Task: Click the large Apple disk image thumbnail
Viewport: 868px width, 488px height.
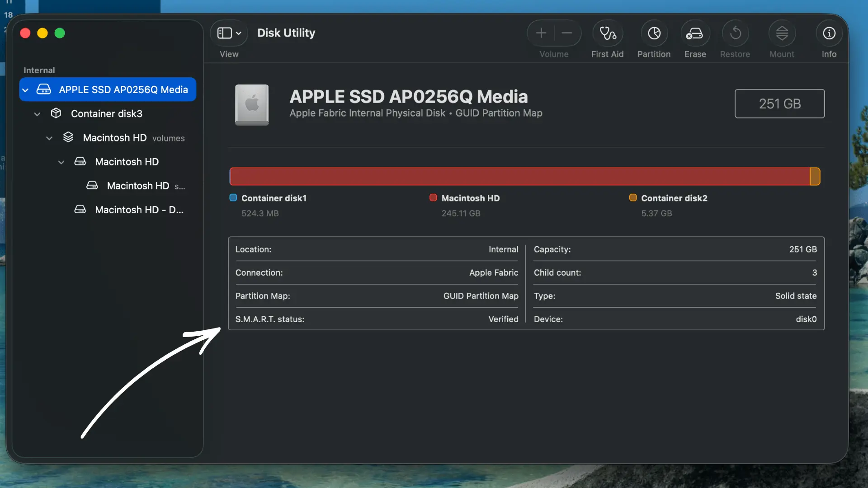Action: click(252, 104)
